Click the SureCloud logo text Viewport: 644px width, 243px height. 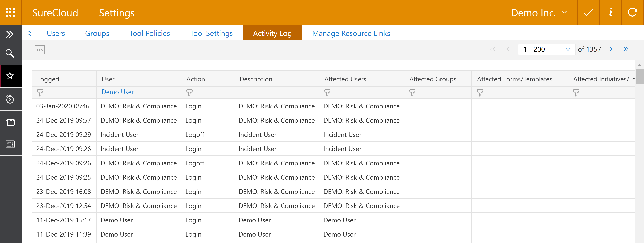(55, 13)
